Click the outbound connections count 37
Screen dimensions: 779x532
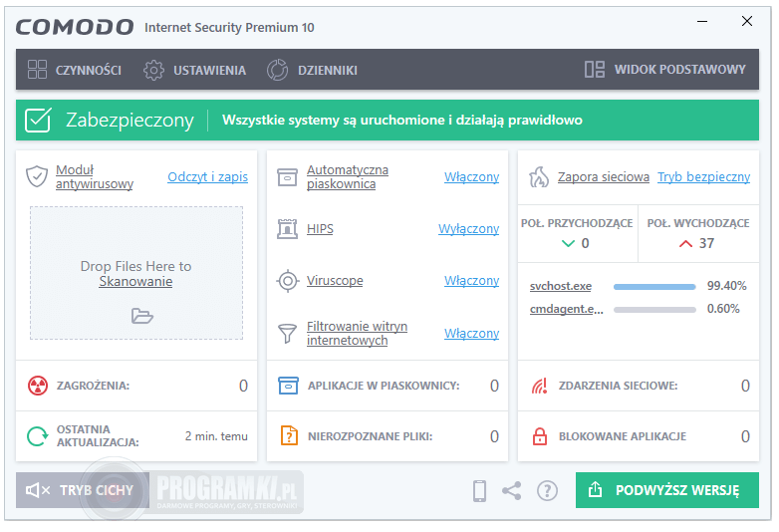click(x=706, y=243)
